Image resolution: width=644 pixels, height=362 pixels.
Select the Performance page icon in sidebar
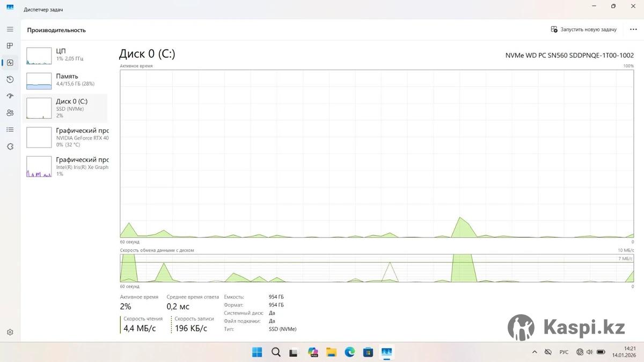(x=10, y=63)
